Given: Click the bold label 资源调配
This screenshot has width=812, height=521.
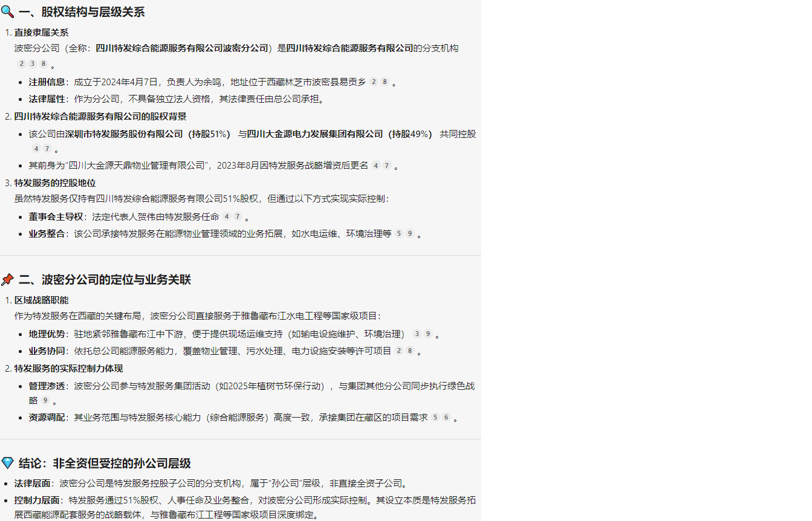Looking at the screenshot, I should point(47,417).
